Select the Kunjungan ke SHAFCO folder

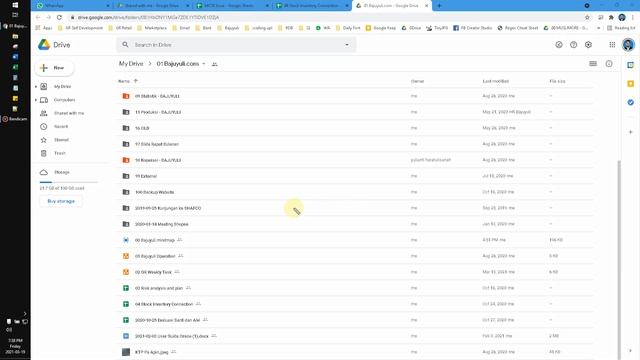tap(354, 208)
